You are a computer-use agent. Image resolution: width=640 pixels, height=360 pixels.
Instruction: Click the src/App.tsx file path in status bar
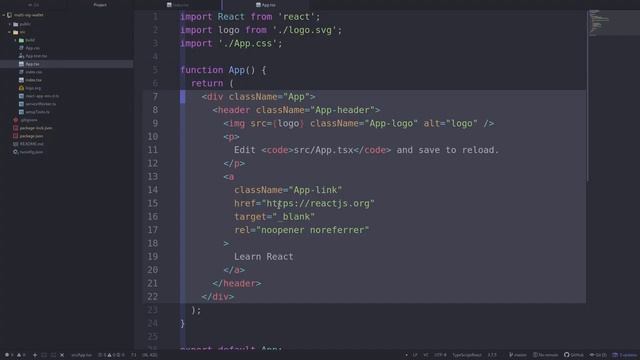(82, 355)
